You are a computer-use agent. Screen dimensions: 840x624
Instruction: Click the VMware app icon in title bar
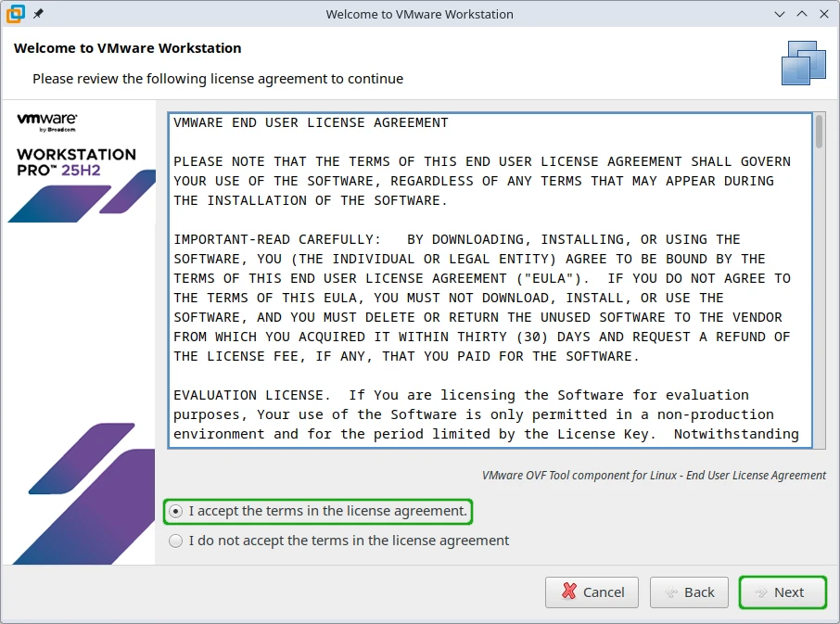click(x=16, y=14)
